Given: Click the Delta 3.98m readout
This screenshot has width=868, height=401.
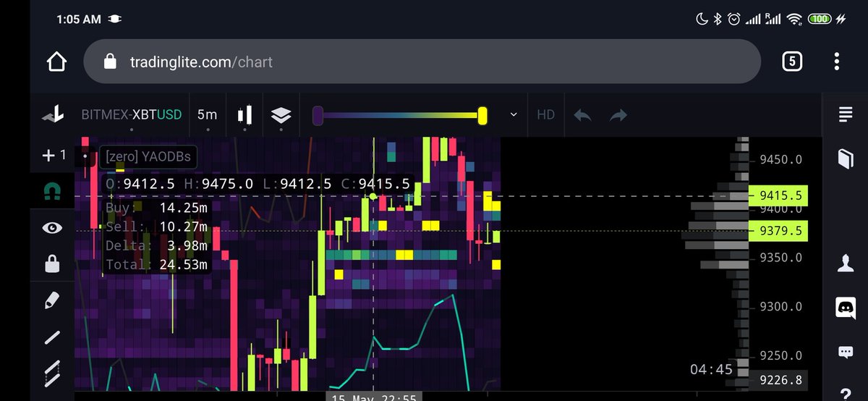Looking at the screenshot, I should pyautogui.click(x=157, y=245).
